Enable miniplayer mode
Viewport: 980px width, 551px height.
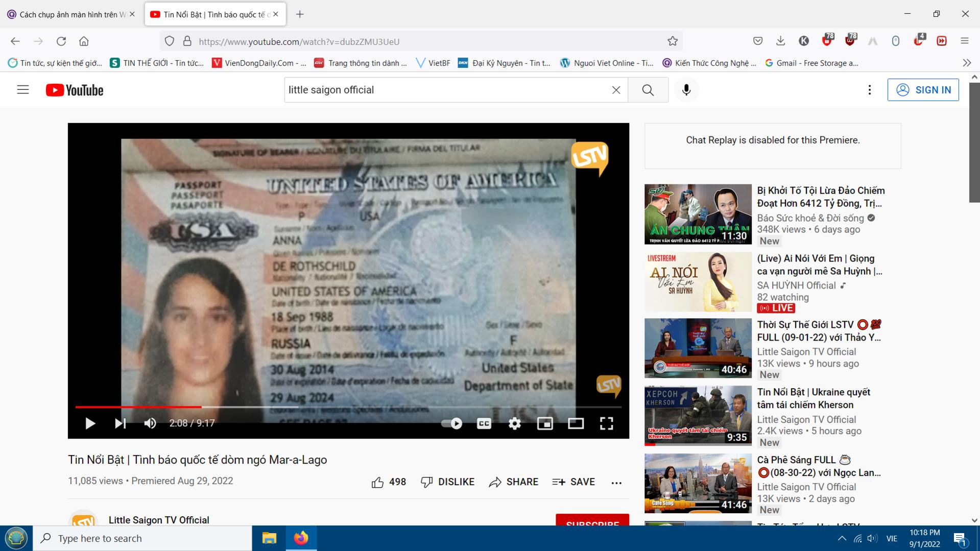pyautogui.click(x=545, y=423)
